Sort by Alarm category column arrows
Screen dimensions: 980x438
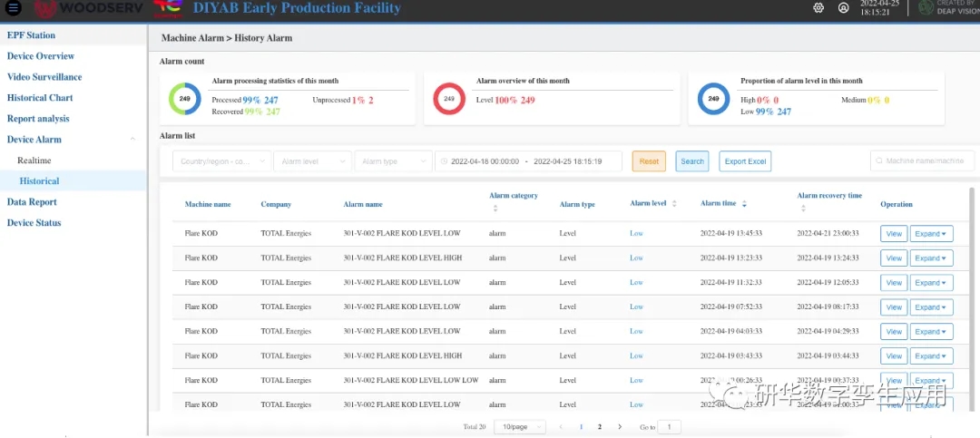tap(495, 209)
